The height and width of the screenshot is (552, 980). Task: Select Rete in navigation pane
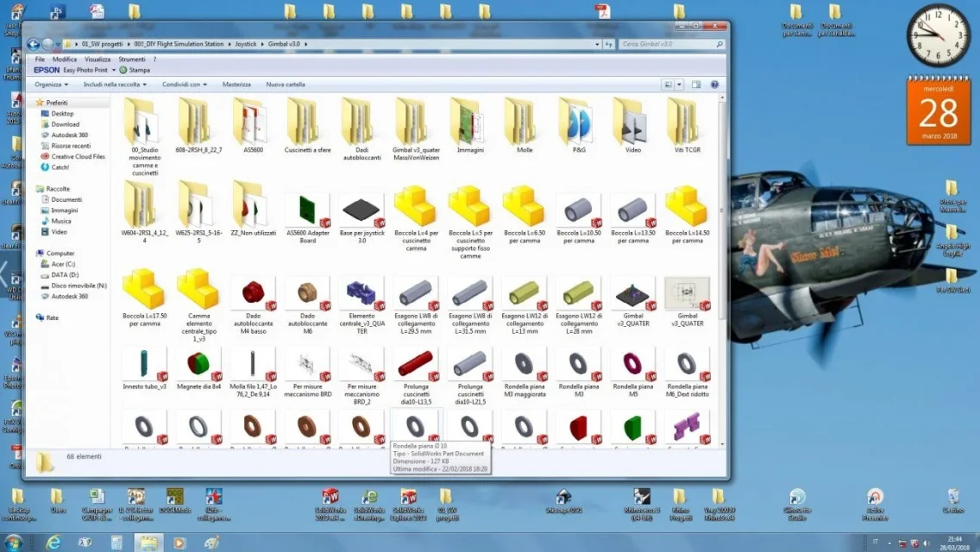52,317
